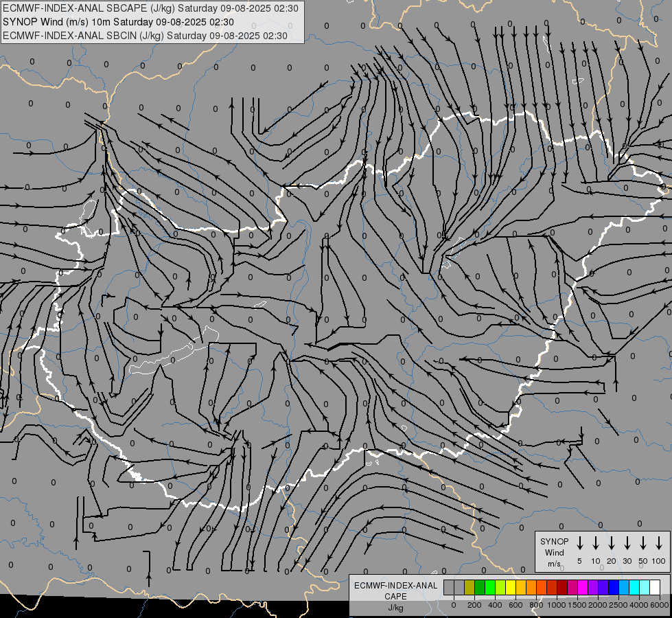This screenshot has height=618, width=672.
Task: Click the '800' value on CAPE scale
Action: (x=536, y=605)
